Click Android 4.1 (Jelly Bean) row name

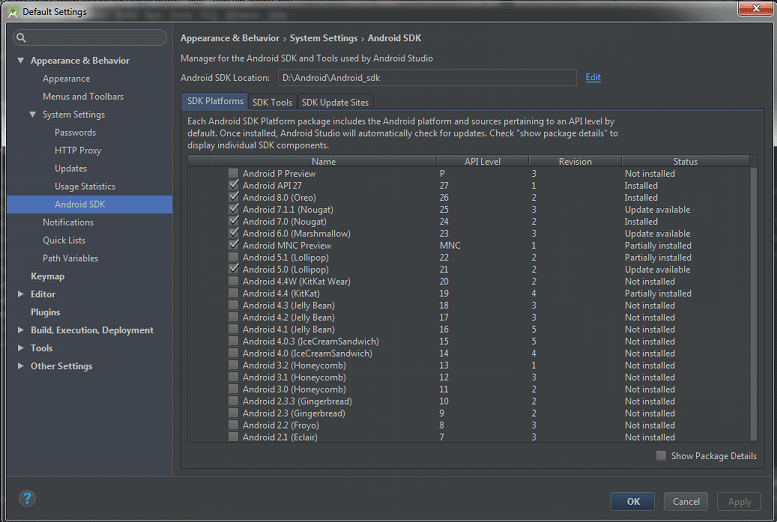tap(288, 329)
